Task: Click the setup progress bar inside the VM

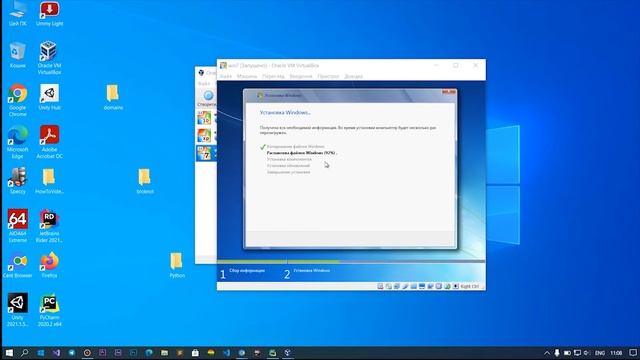Action: (x=351, y=261)
